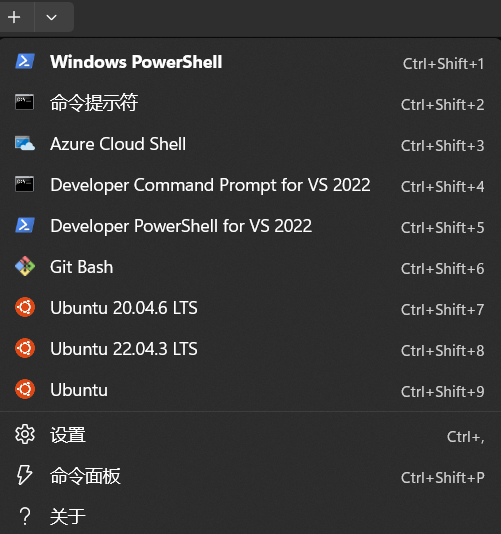Choose Azure Cloud Shell from the list

pyautogui.click(x=250, y=144)
